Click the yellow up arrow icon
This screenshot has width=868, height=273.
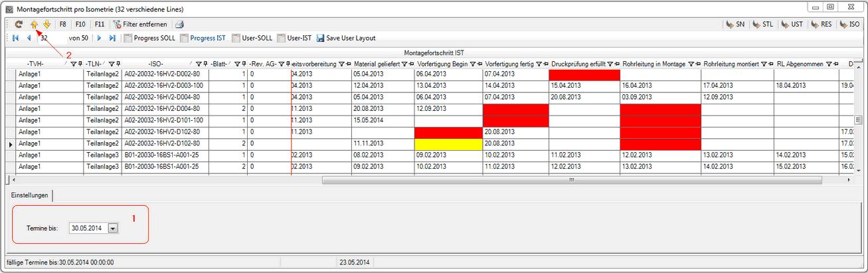coord(34,25)
